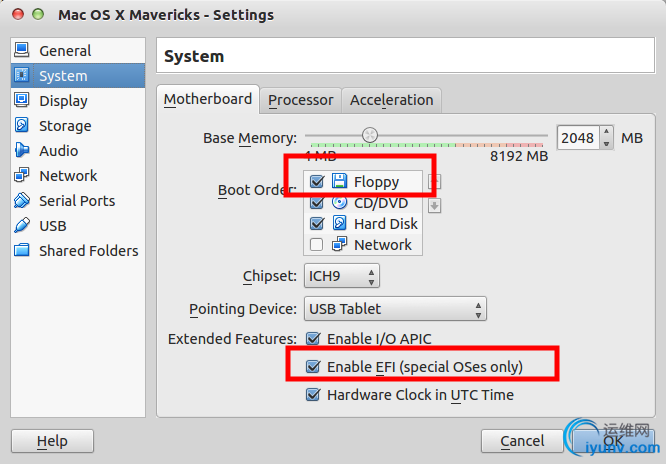Switch to the Processor tab
The height and width of the screenshot is (464, 666).
pos(300,100)
